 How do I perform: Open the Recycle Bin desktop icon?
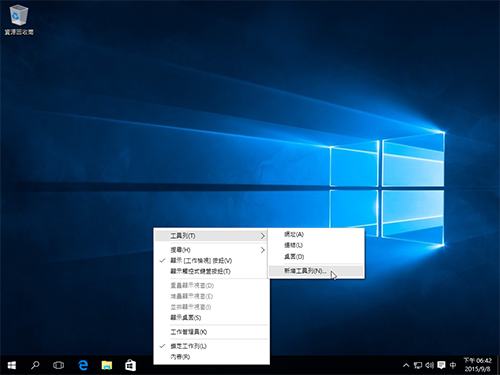click(19, 19)
